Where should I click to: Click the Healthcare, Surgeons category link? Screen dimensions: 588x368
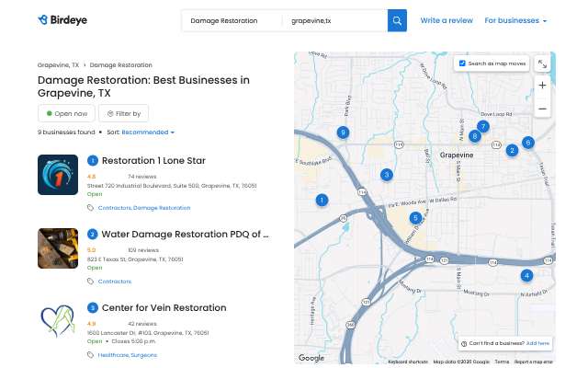(128, 355)
